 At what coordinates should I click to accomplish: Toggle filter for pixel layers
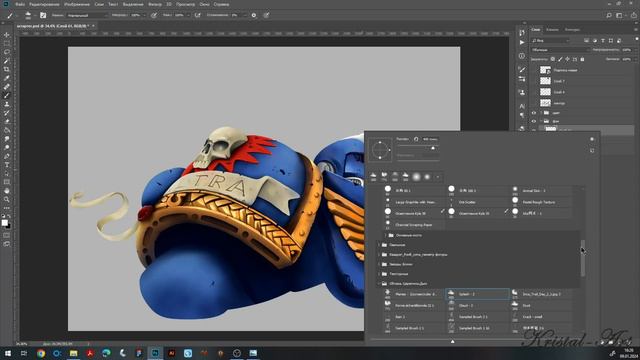pos(587,40)
